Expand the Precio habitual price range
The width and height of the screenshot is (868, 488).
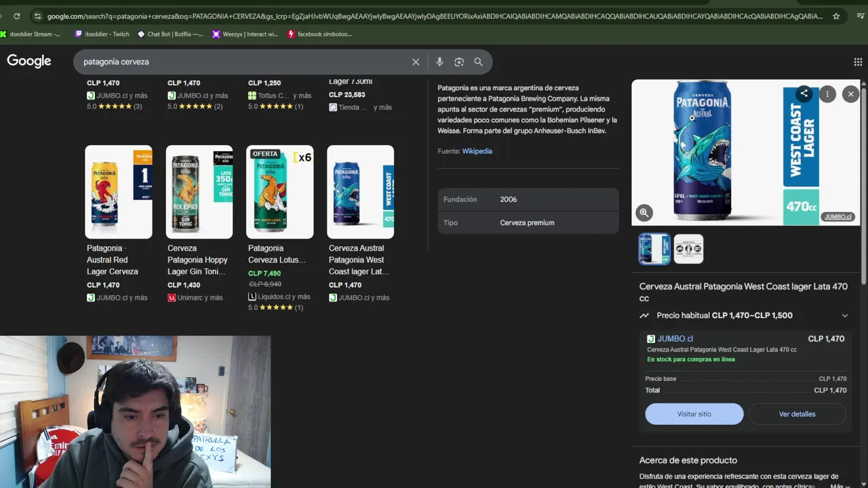click(845, 315)
